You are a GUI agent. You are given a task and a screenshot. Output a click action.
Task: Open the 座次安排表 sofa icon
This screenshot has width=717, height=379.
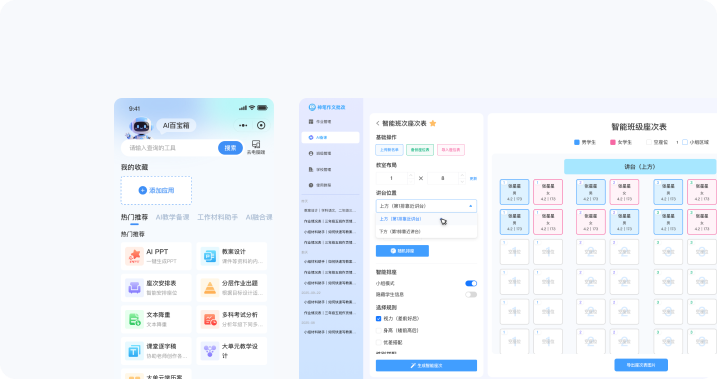point(134,288)
